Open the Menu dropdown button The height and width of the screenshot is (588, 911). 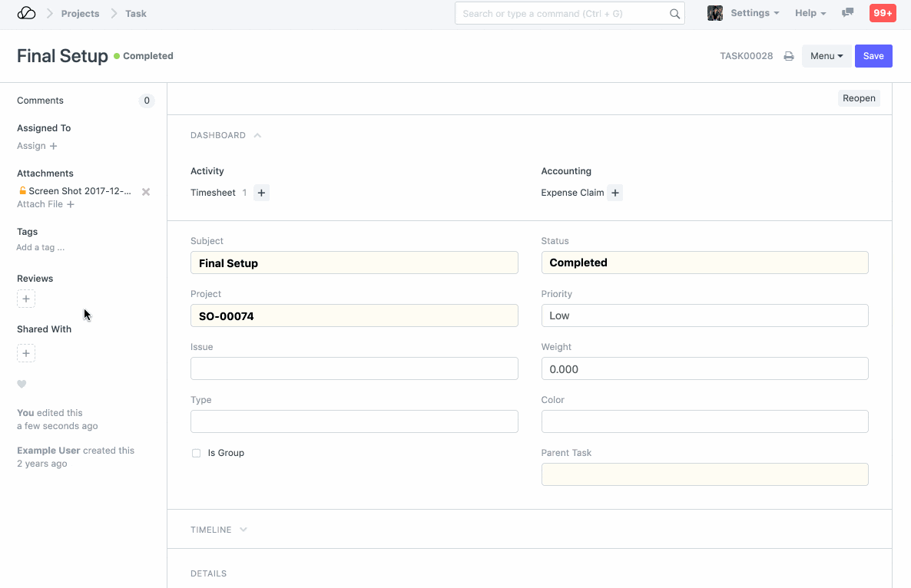tap(826, 56)
